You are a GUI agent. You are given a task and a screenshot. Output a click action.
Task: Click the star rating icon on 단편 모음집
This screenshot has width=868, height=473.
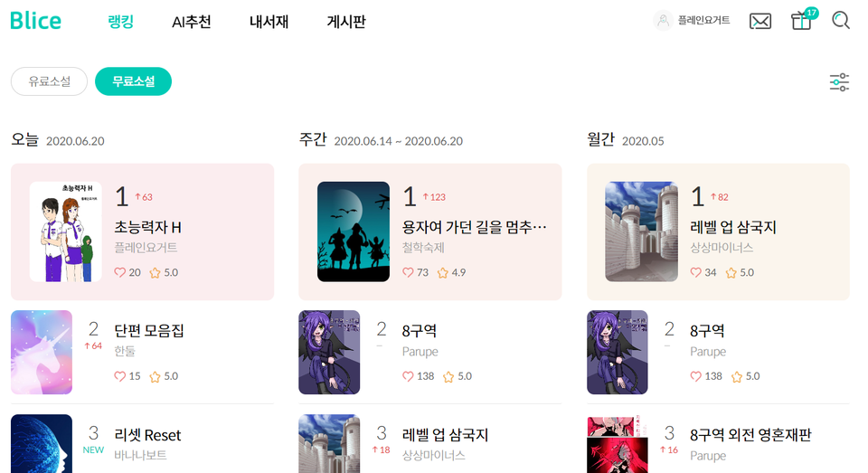coord(155,376)
